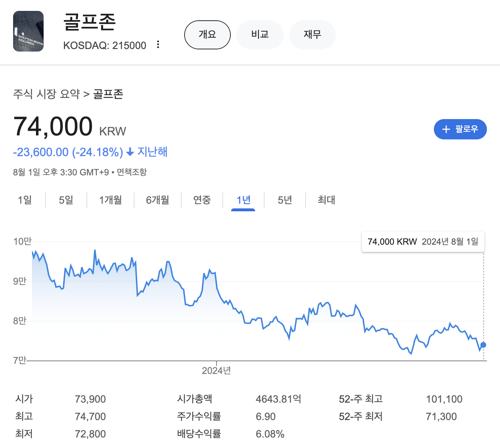Screen dimensions: 500x448
Task: Click the 7만 y-axis label
Action: point(20,360)
